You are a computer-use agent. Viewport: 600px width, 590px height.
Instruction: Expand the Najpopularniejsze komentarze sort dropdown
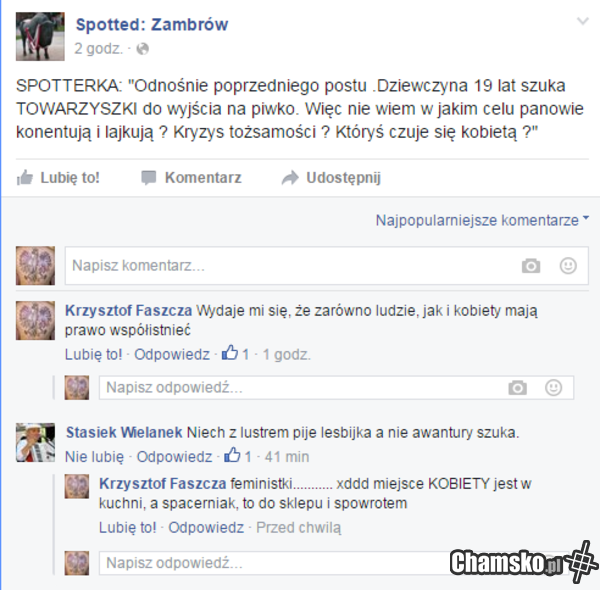(482, 220)
